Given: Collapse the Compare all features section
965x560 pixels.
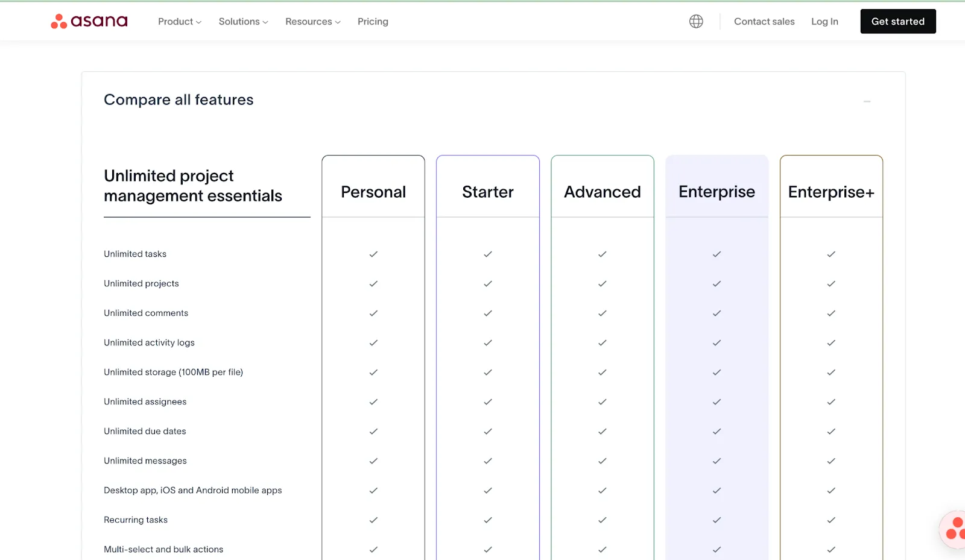Looking at the screenshot, I should coord(867,102).
